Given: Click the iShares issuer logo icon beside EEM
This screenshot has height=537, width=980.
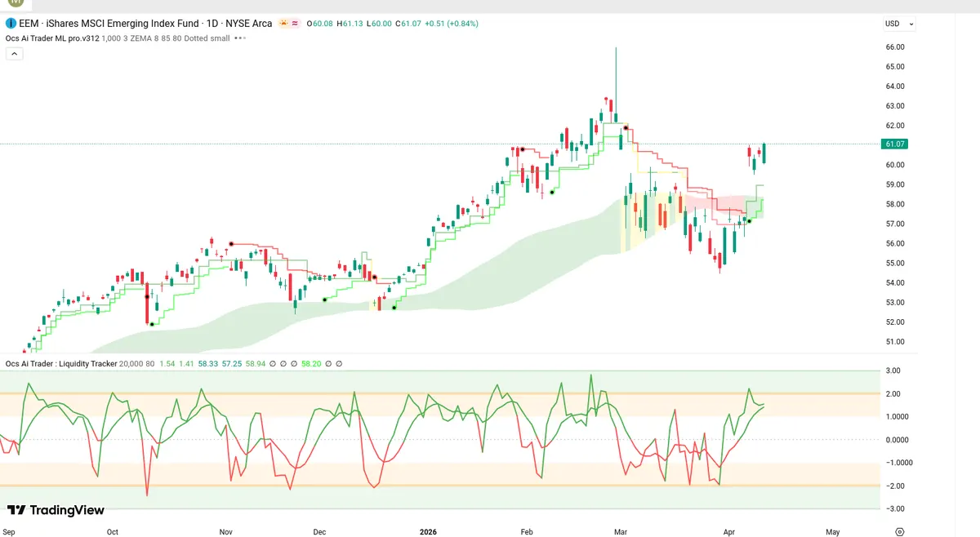Looking at the screenshot, I should pos(11,24).
